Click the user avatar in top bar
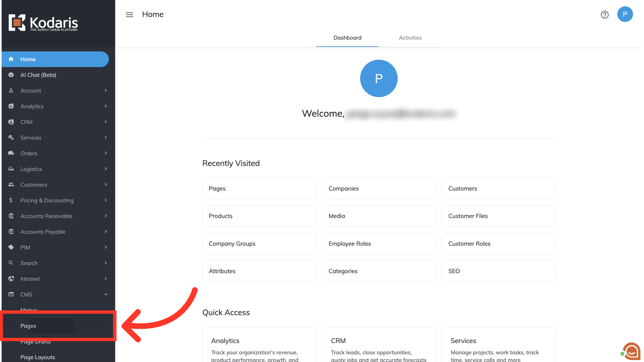644x362 pixels. click(625, 14)
